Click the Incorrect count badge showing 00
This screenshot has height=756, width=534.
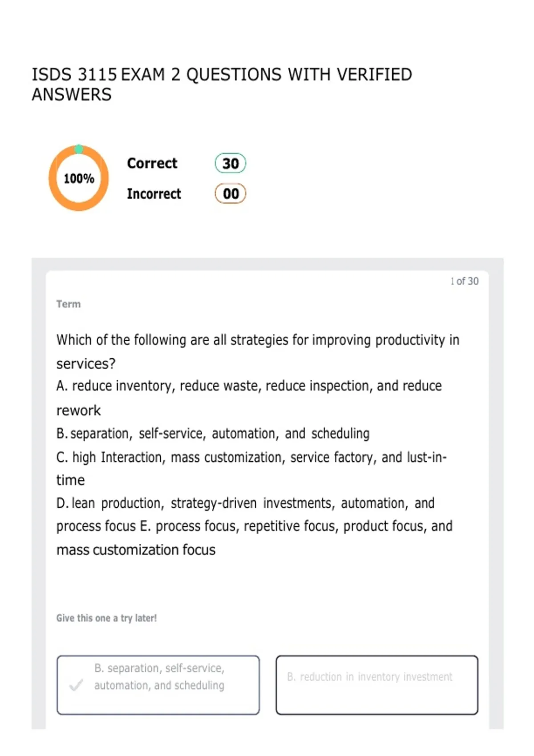pos(231,193)
